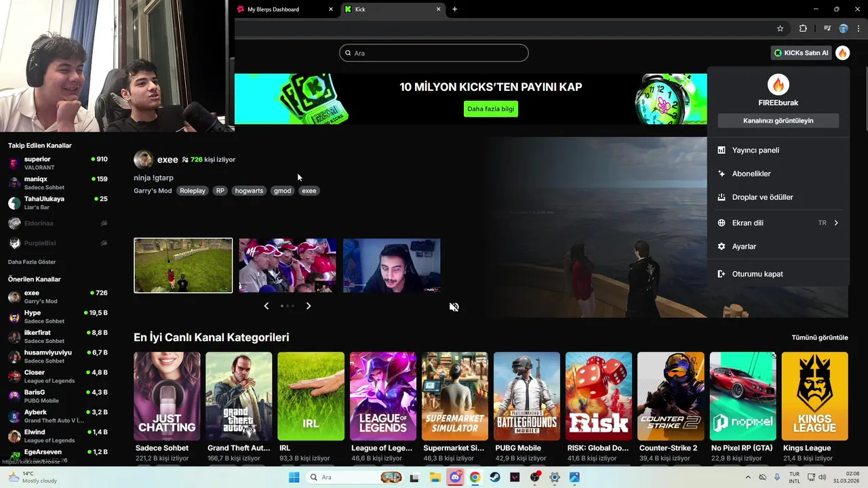Go to next featured stream arrow

point(309,306)
